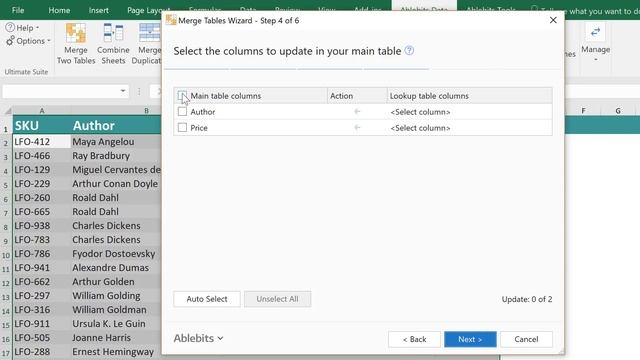Image resolution: width=640 pixels, height=360 pixels.
Task: Select column A header
Action: pyautogui.click(x=42, y=111)
